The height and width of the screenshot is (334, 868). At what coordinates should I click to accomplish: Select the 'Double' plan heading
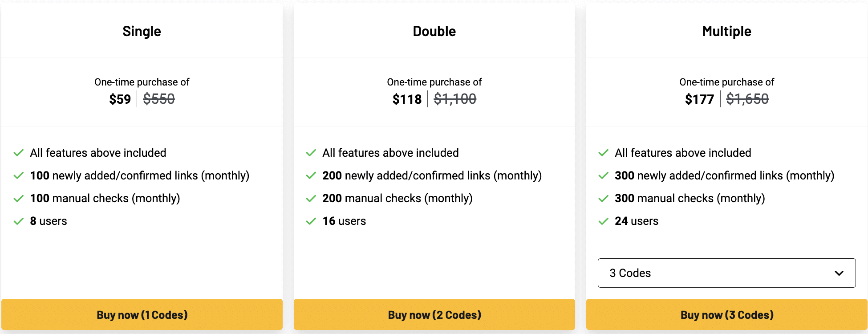434,31
